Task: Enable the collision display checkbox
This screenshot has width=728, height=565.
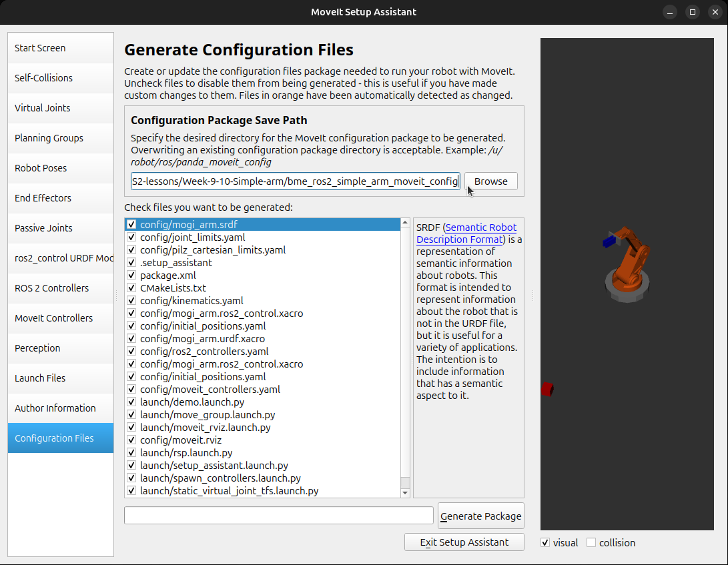Action: 591,543
